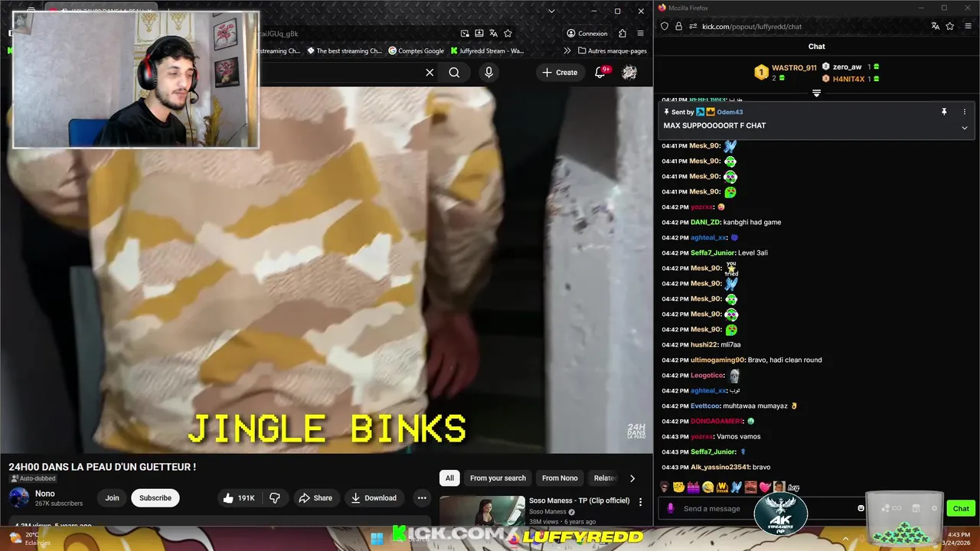Open YouTube notifications bell
Screen dimensions: 980x551
click(601, 72)
